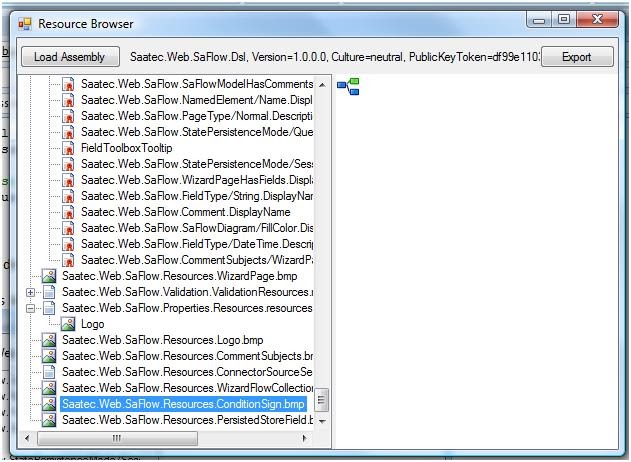Image resolution: width=631 pixels, height=462 pixels.
Task: Click the tree scroll down arrow
Action: (x=322, y=421)
